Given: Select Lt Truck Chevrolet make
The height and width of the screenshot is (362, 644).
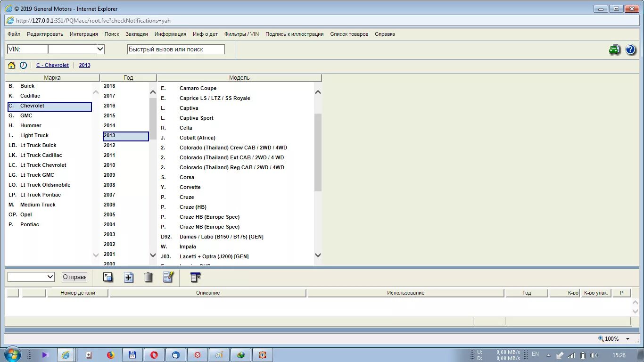Looking at the screenshot, I should (x=43, y=165).
